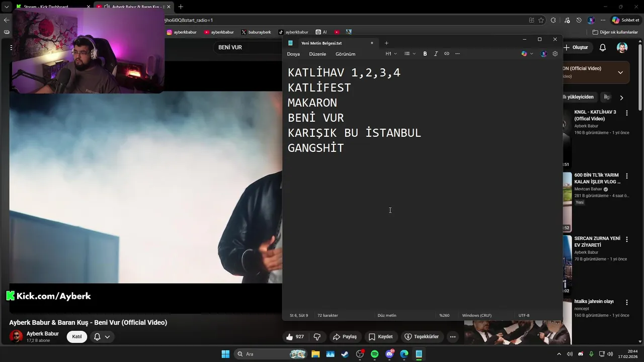Dislike the Beni Vur video
The height and width of the screenshot is (362, 644).
point(317,337)
